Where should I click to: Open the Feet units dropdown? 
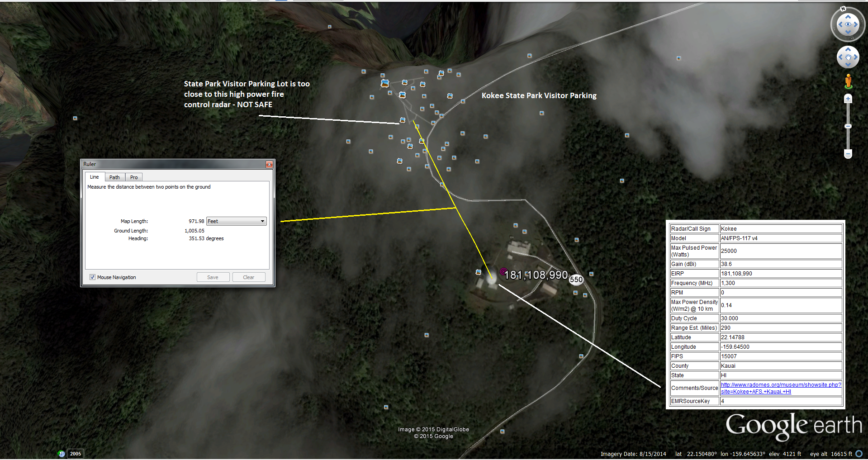click(236, 221)
